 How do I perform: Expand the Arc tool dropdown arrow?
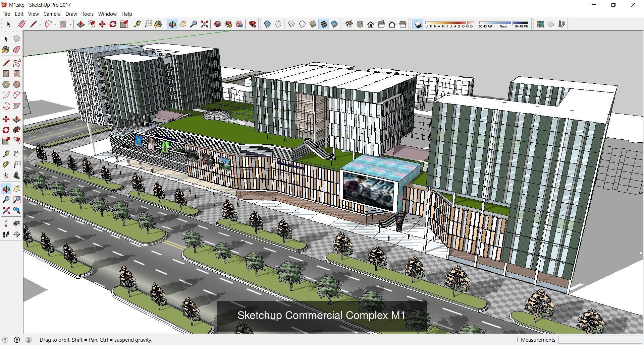[55, 24]
